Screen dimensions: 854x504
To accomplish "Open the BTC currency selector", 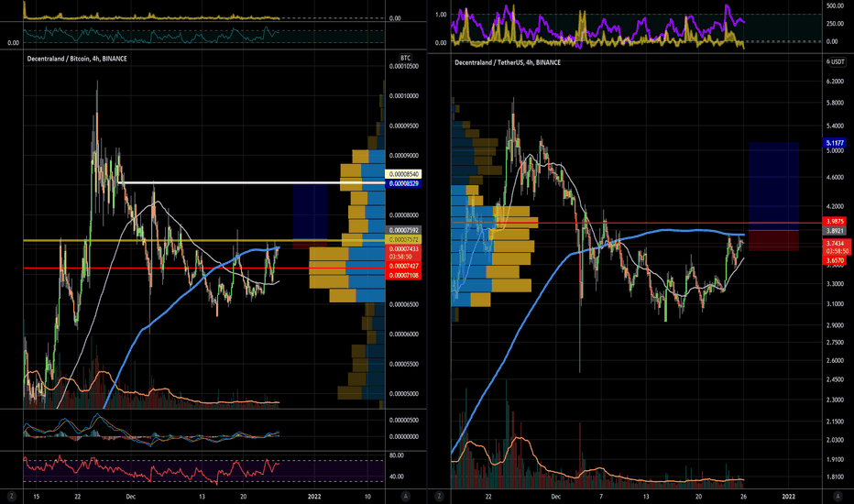I will pos(405,58).
